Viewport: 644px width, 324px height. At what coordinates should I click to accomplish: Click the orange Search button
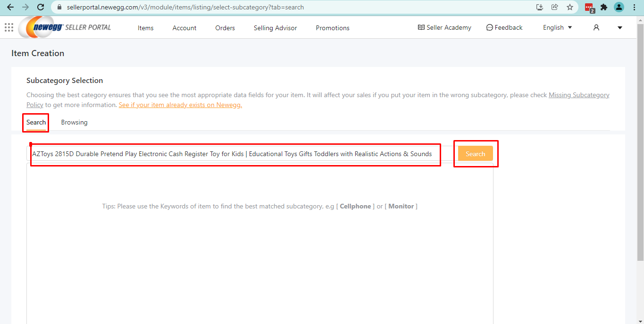click(475, 154)
